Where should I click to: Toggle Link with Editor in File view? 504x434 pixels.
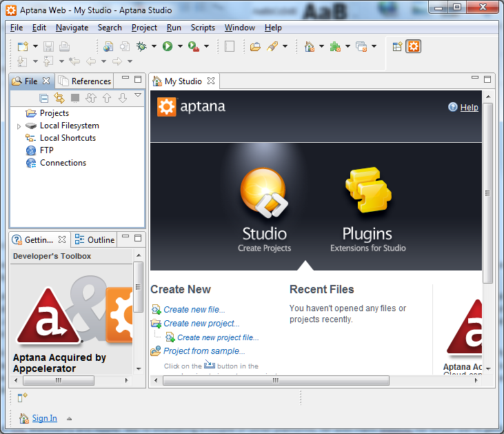pyautogui.click(x=59, y=98)
